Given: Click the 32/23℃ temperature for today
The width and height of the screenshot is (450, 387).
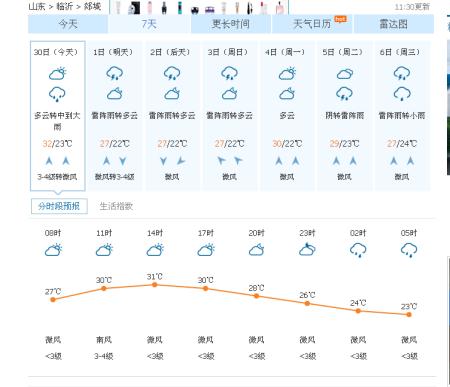Looking at the screenshot, I should coord(57,144).
